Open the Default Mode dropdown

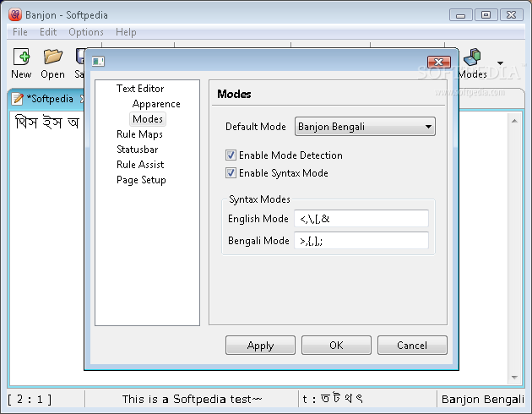click(365, 126)
